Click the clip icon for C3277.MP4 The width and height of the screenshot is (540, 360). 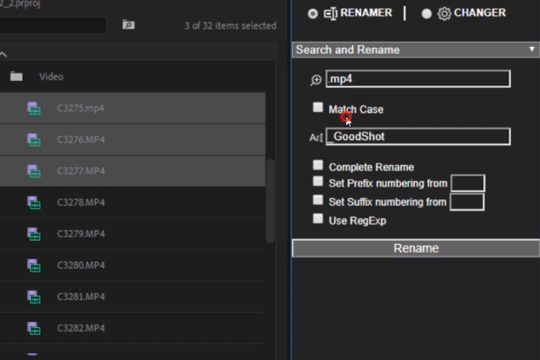34,171
